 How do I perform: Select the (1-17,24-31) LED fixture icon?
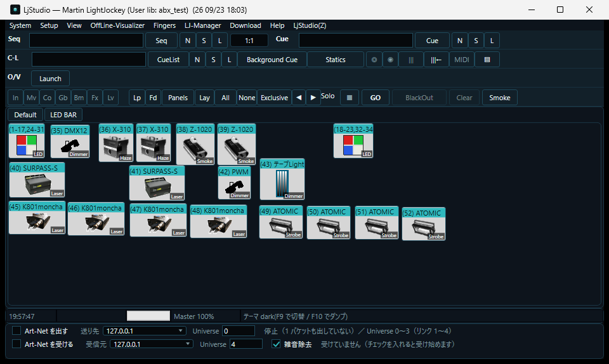(x=27, y=141)
